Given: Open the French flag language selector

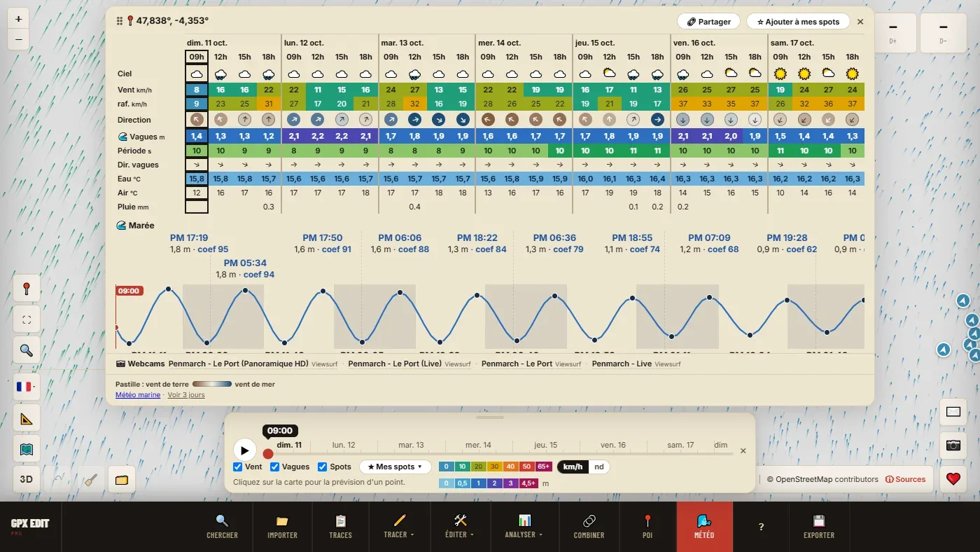Looking at the screenshot, I should 27,386.
